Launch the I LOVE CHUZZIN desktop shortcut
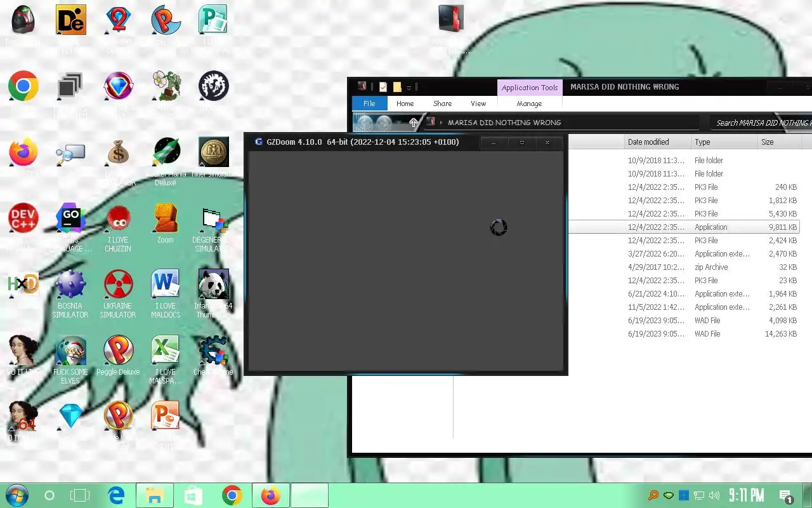This screenshot has width=812, height=508. [118, 218]
